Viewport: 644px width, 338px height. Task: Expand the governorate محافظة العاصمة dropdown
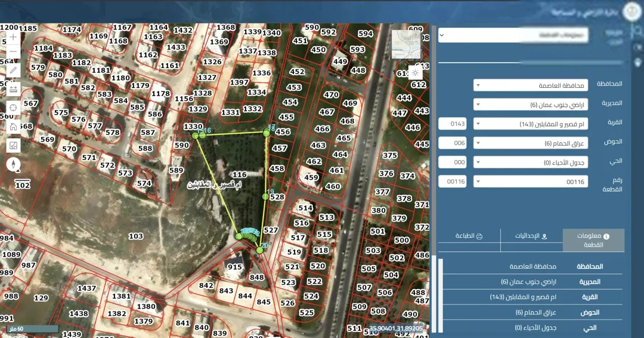pyautogui.click(x=531, y=85)
